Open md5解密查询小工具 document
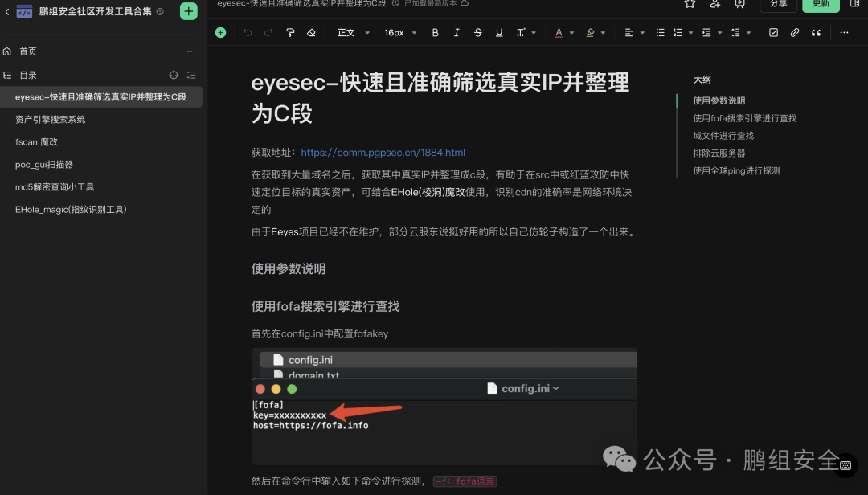Viewport: 868px width, 495px height. click(55, 187)
